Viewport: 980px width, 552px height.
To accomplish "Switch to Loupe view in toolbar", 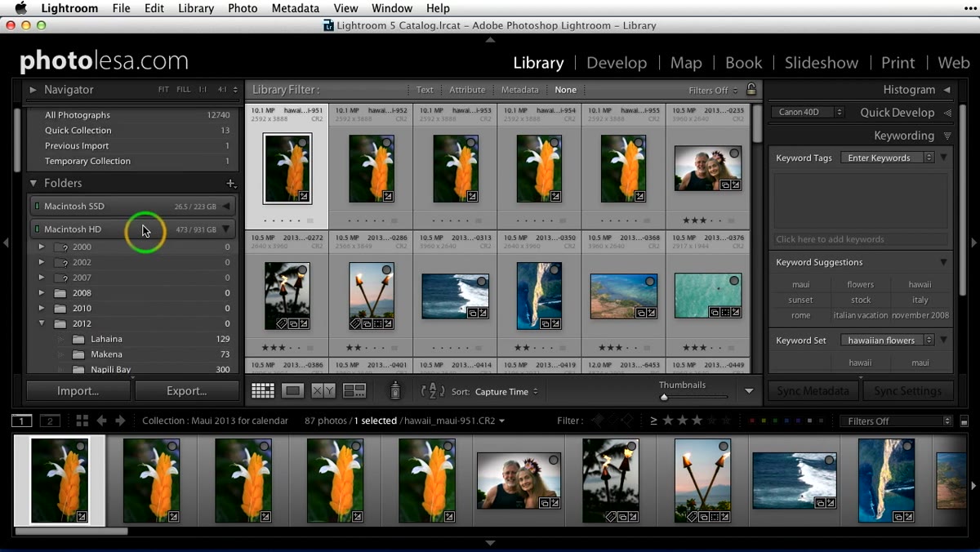I will 292,391.
